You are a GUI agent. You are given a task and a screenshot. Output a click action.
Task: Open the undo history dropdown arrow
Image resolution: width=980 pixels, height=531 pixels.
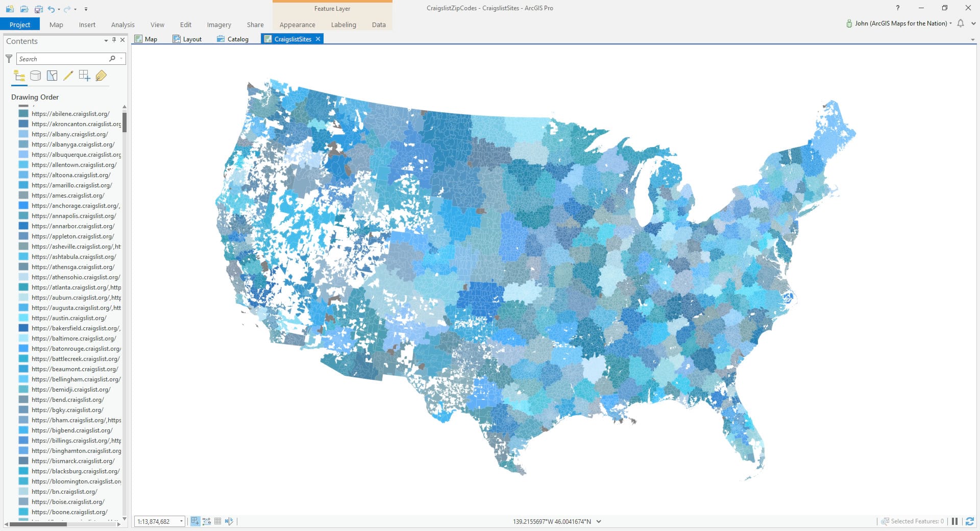point(59,9)
